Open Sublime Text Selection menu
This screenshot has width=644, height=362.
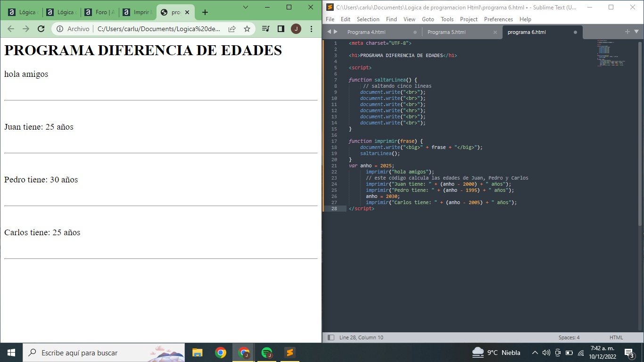[368, 19]
